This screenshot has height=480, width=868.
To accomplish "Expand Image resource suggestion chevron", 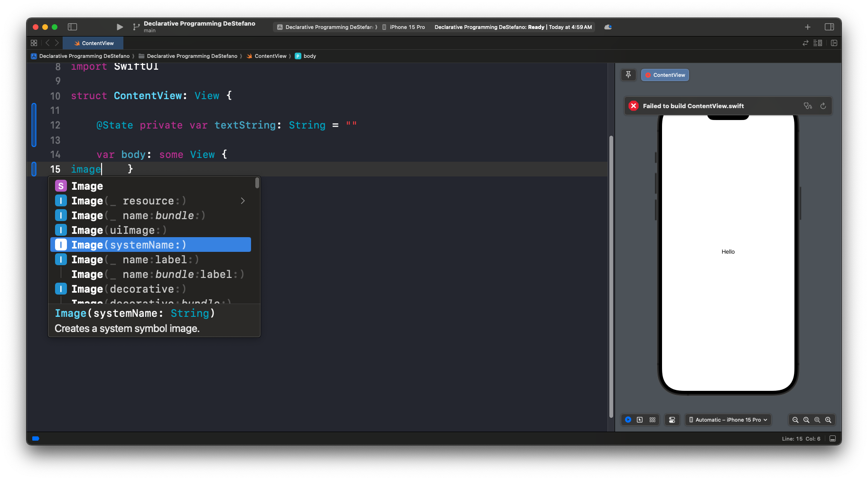I will click(x=243, y=201).
